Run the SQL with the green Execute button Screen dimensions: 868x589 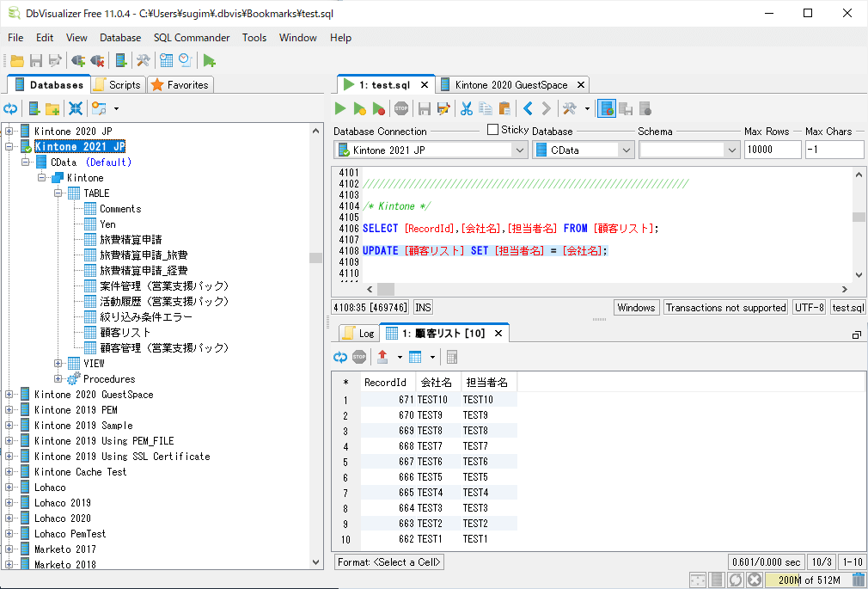click(x=340, y=108)
